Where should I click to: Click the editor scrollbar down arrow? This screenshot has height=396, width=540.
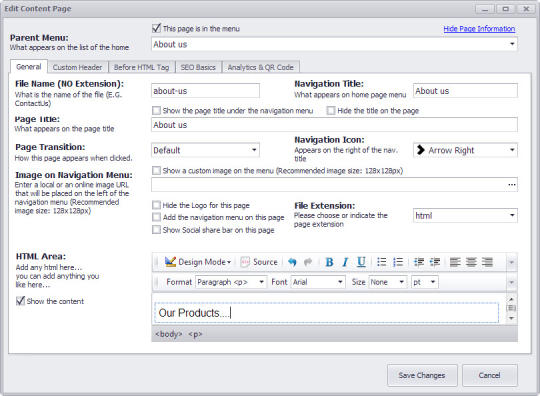pyautogui.click(x=511, y=318)
